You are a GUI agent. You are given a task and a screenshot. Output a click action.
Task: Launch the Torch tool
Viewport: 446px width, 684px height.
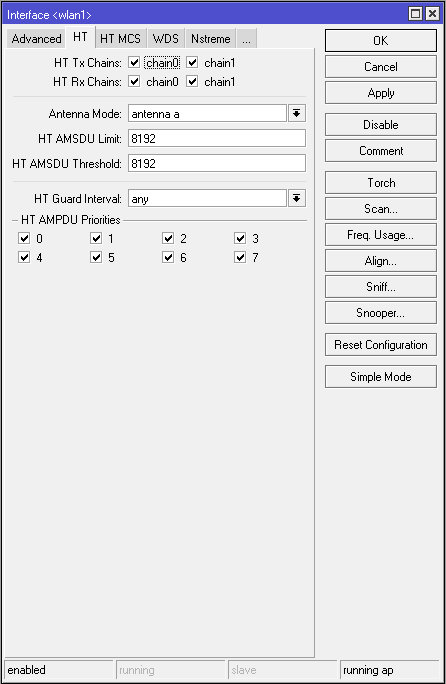click(381, 182)
